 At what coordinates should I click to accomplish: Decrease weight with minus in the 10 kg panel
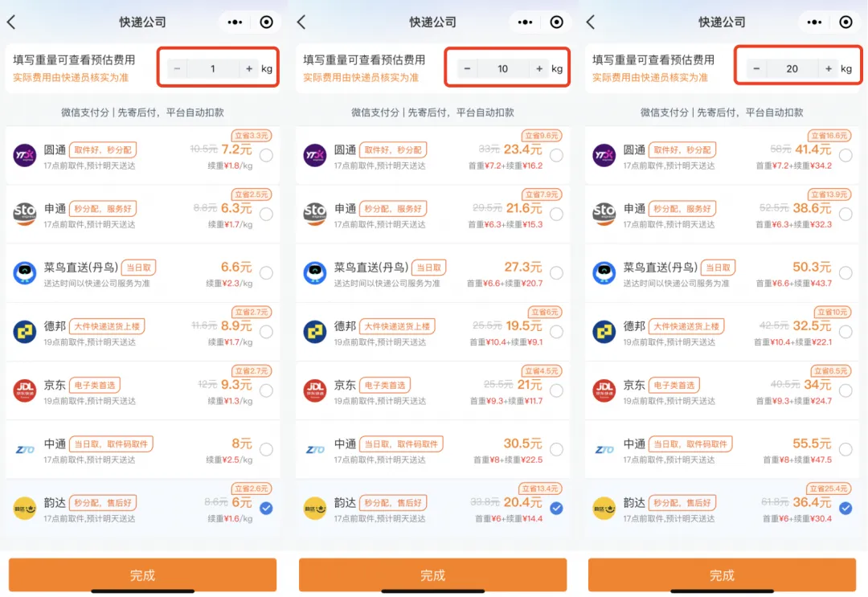[x=467, y=68]
